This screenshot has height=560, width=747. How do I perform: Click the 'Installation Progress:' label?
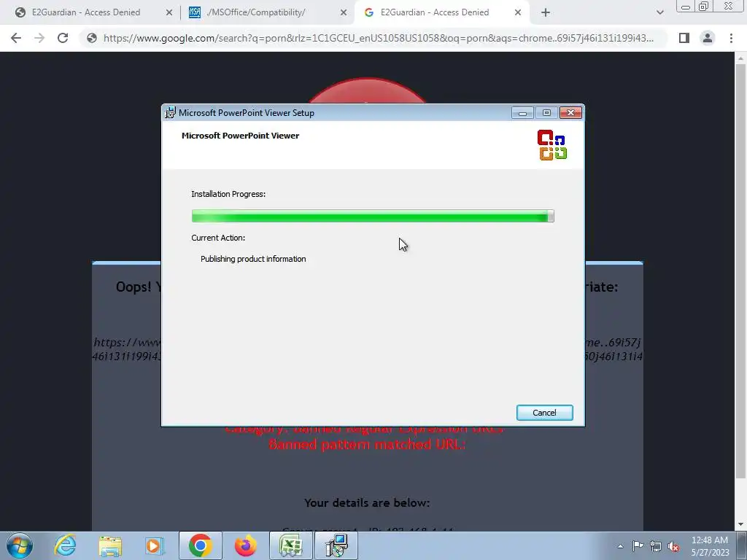click(228, 194)
